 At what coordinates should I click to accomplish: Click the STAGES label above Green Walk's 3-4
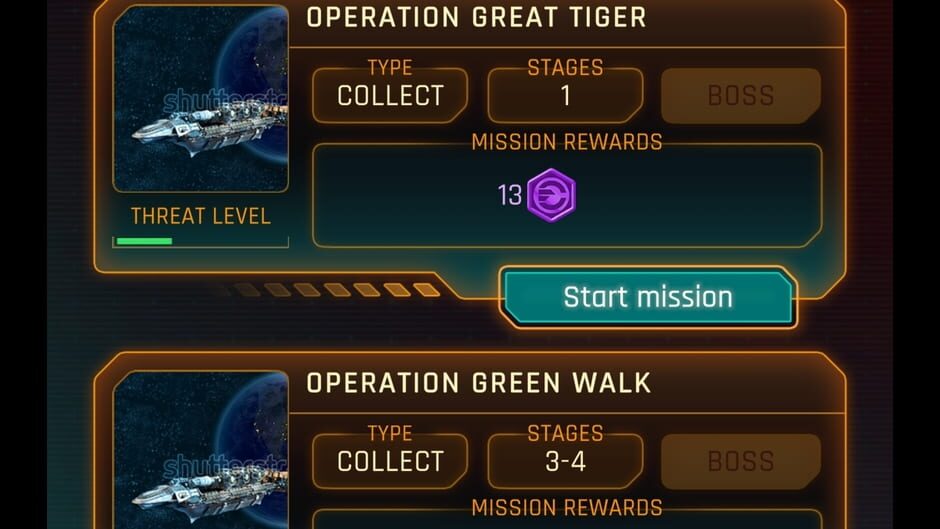tap(565, 433)
